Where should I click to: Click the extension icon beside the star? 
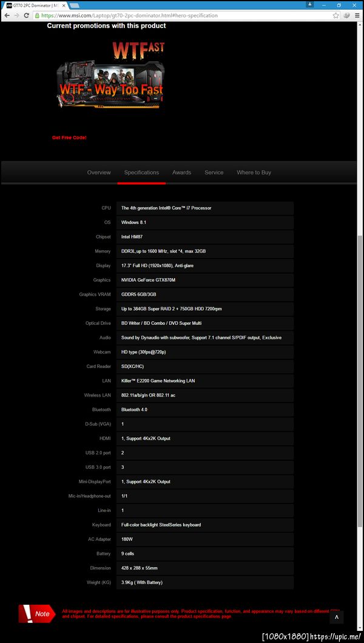347,16
